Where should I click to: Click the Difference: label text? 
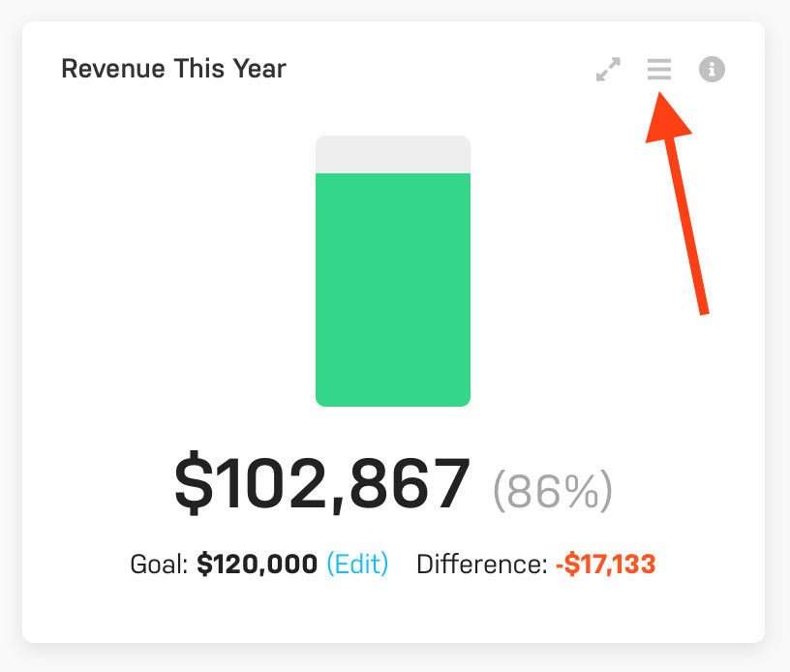pyautogui.click(x=482, y=565)
